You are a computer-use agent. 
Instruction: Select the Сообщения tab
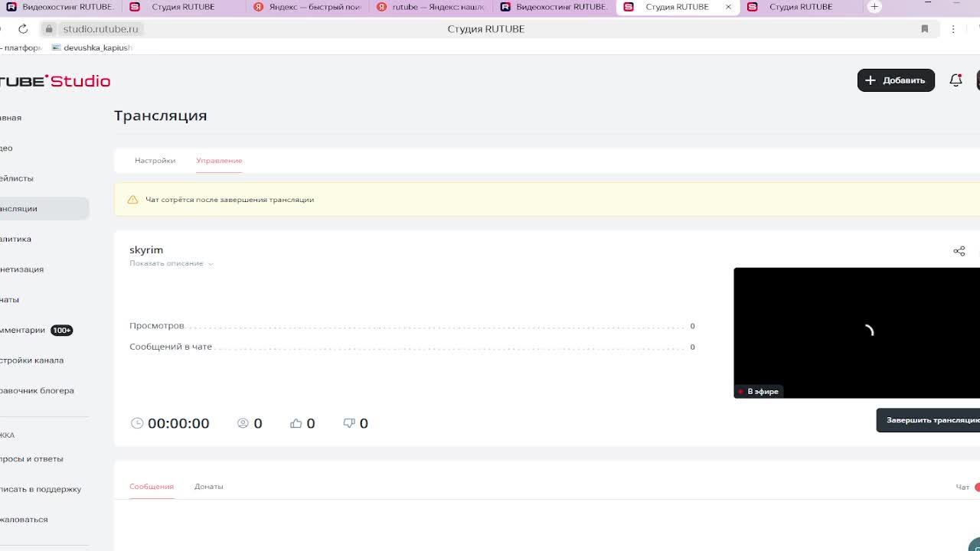[152, 487]
